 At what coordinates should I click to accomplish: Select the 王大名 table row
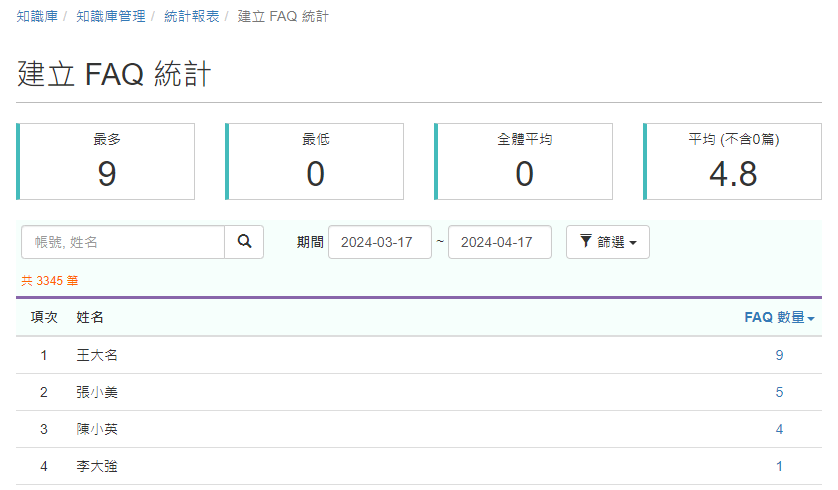(419, 355)
